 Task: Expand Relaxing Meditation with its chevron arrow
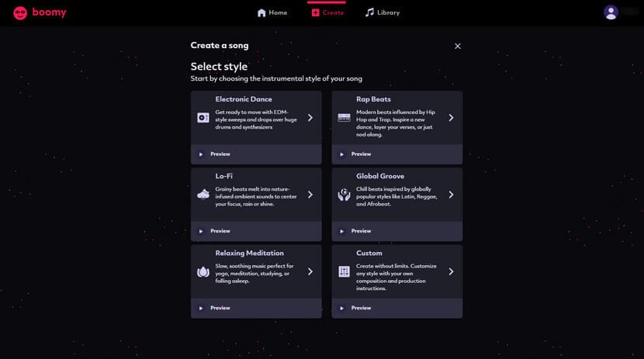click(310, 271)
